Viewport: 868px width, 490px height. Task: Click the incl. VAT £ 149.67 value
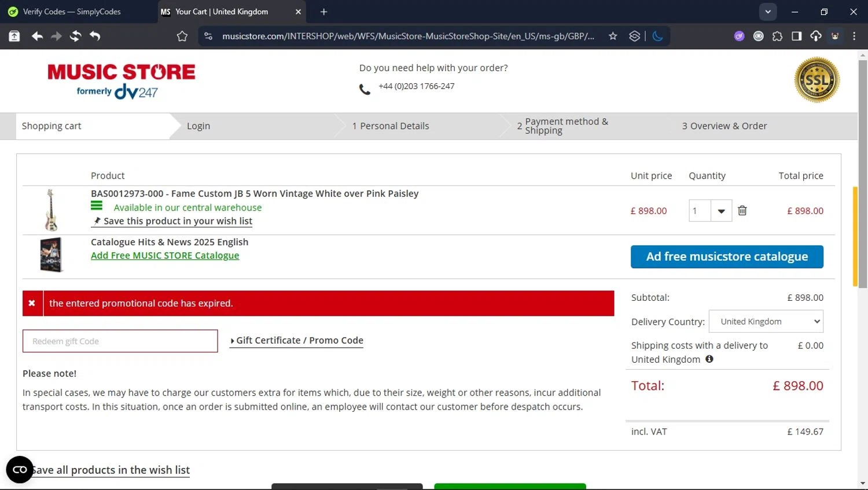[805, 432]
